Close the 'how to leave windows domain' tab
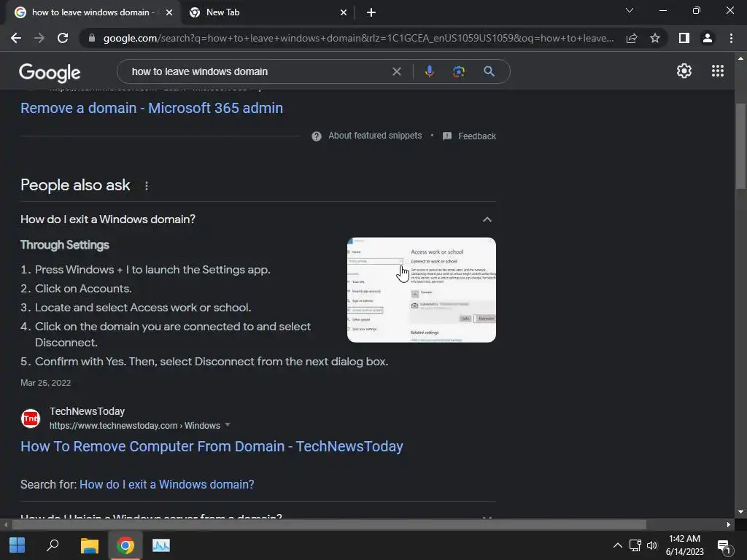 click(x=169, y=13)
